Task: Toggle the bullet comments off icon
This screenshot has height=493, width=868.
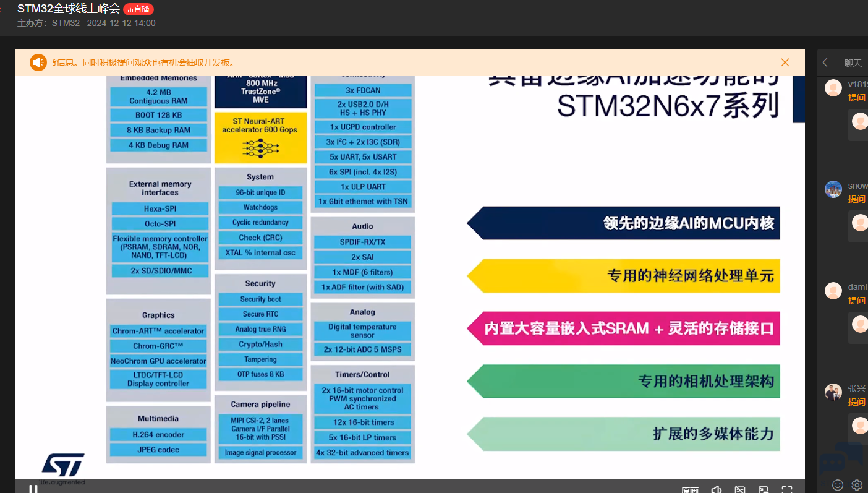Action: pos(739,490)
